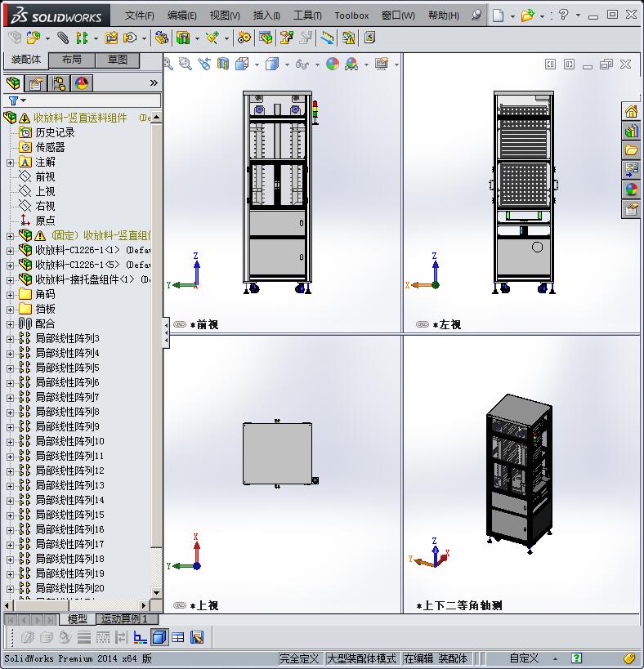Open the 文件(F) menu
Viewport: 644px width, 669px height.
(139, 16)
